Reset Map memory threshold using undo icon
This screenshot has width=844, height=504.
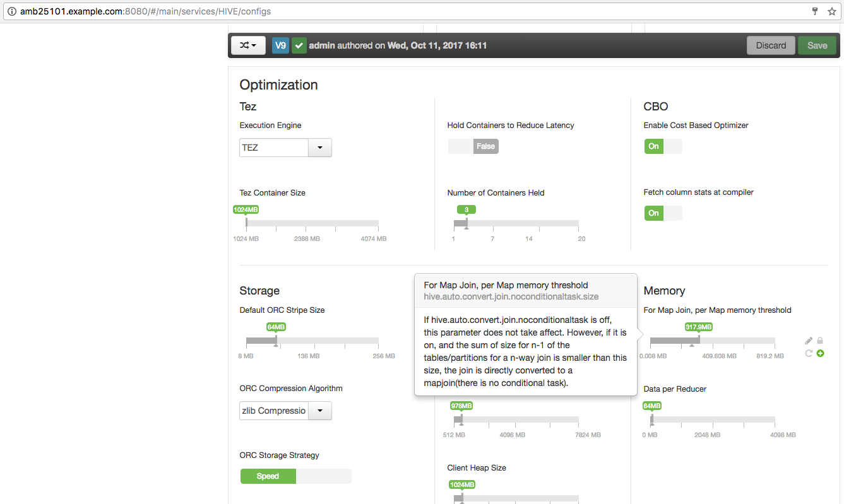pos(809,353)
